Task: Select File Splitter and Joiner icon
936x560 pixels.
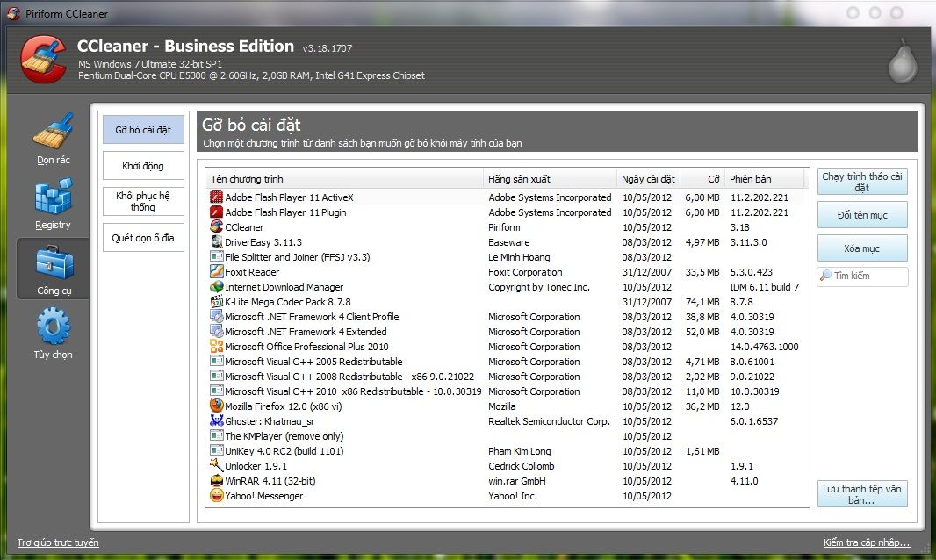Action: pos(216,256)
